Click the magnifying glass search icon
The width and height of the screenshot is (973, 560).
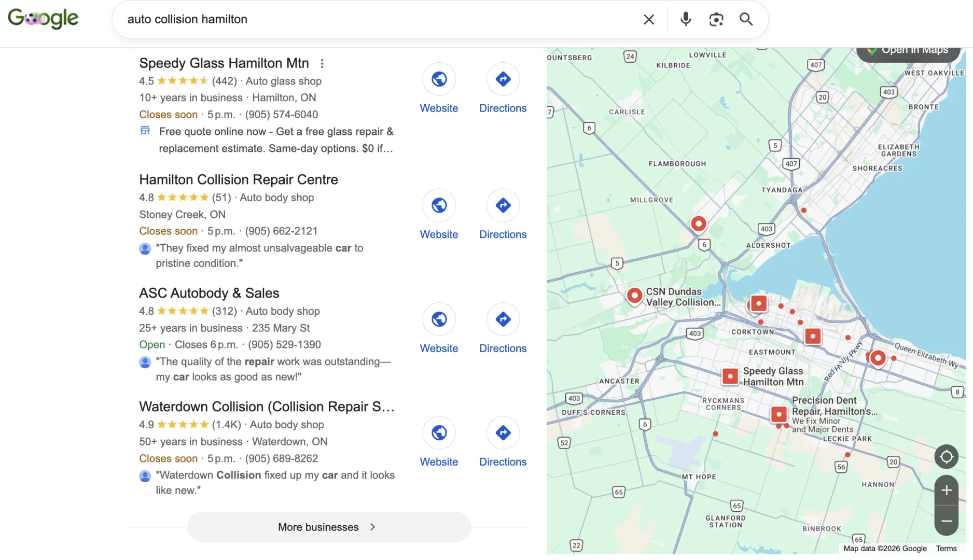point(746,20)
